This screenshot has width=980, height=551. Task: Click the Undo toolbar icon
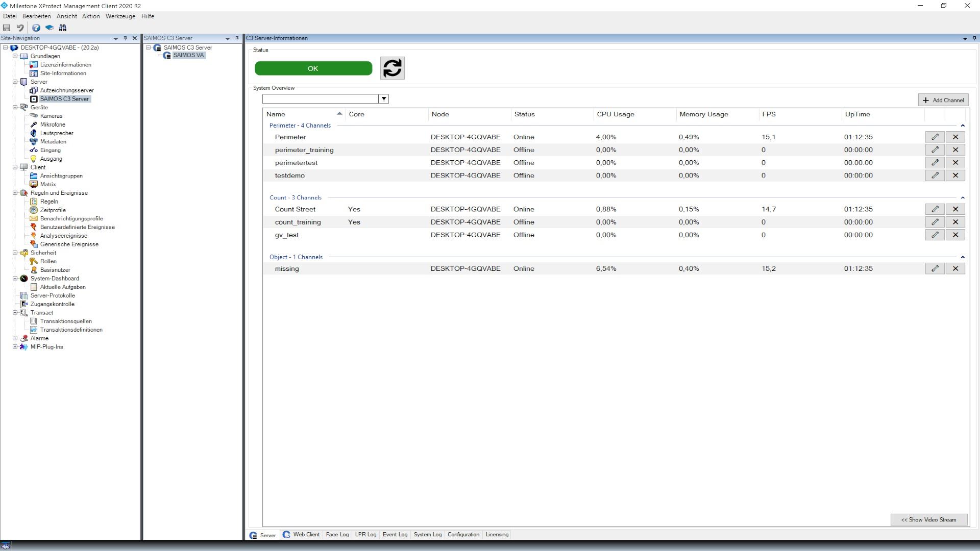pyautogui.click(x=20, y=28)
